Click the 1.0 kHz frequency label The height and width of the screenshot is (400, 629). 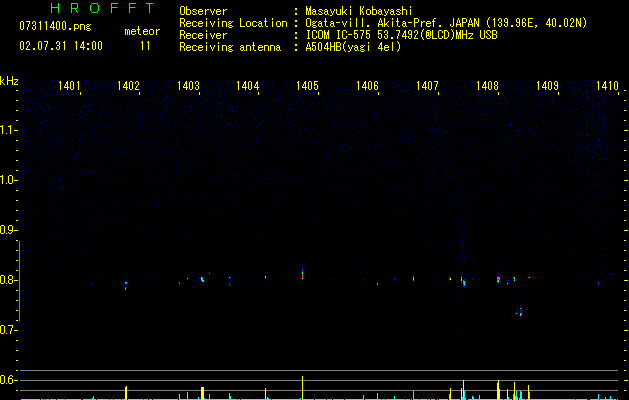tap(8, 180)
